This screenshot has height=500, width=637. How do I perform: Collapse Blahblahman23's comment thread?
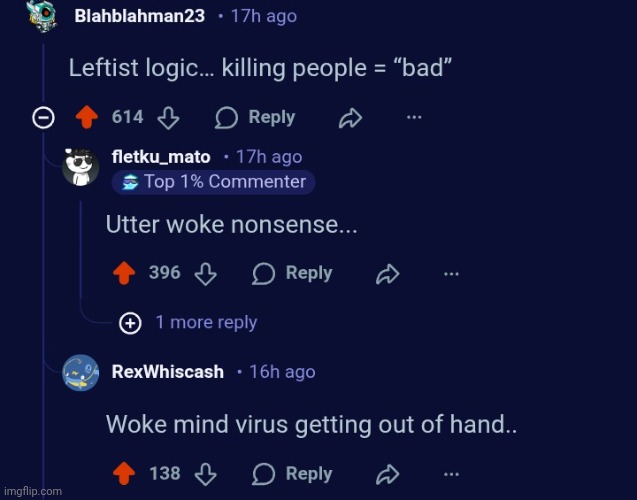(x=43, y=118)
